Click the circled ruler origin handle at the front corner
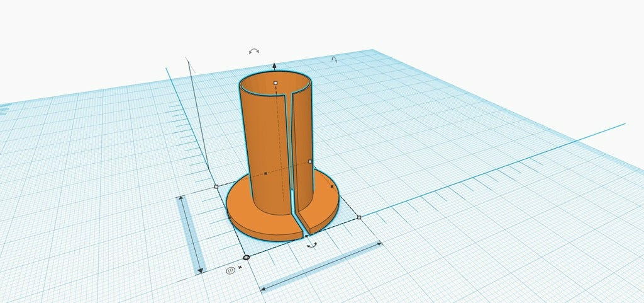 [x=246, y=258]
